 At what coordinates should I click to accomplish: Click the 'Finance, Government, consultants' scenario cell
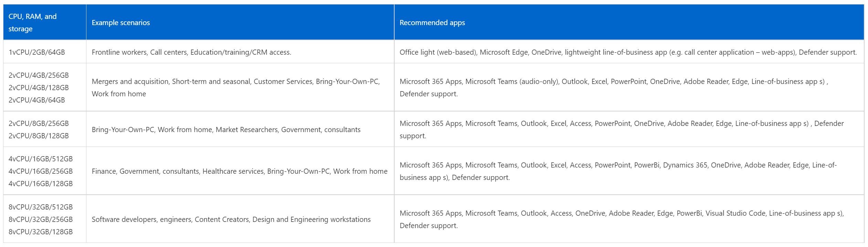point(240,171)
